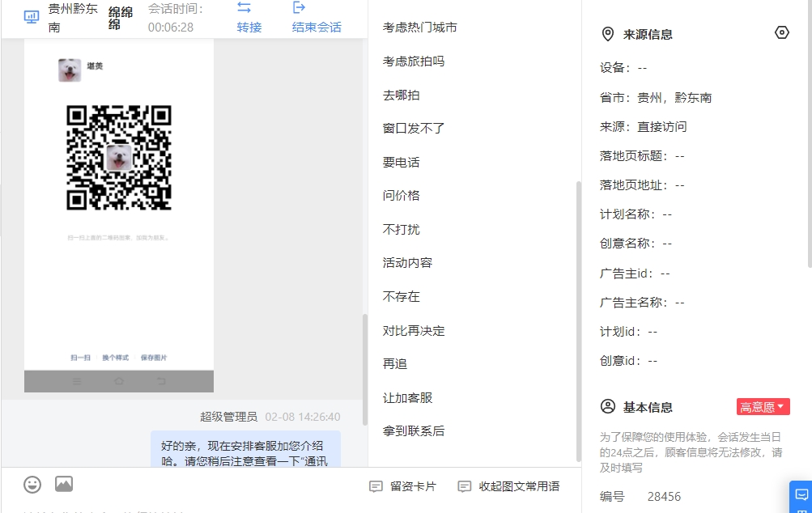
Task: Click the 省市 value 贵州，黔东南
Action: click(x=674, y=97)
